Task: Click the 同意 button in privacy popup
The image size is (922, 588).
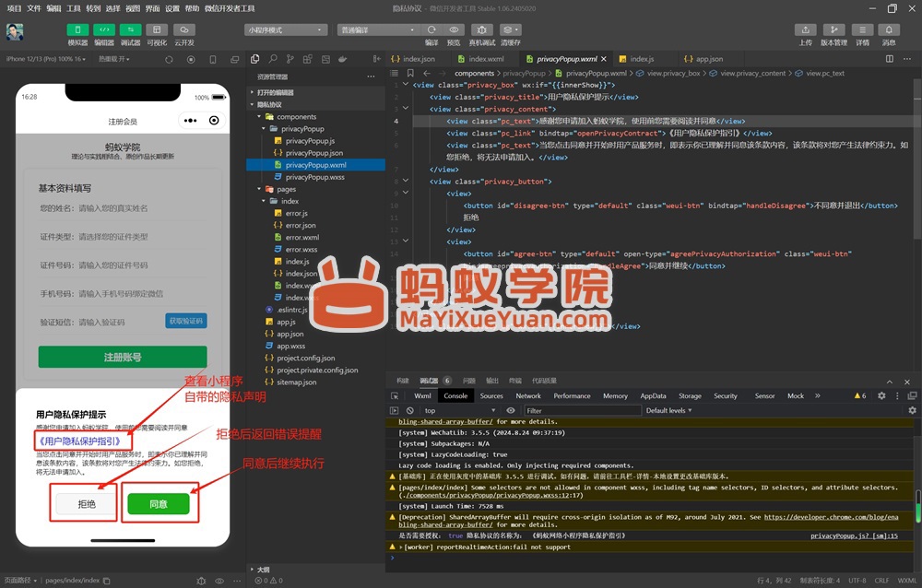Action: [x=159, y=504]
